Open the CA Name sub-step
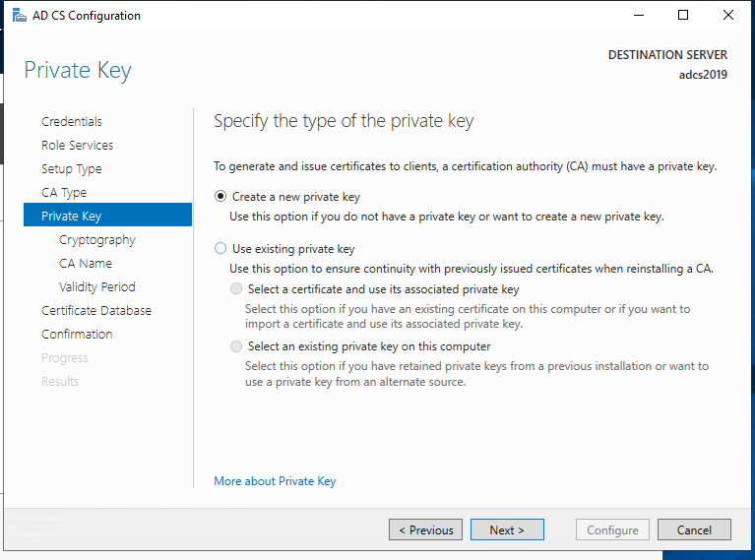 (86, 264)
